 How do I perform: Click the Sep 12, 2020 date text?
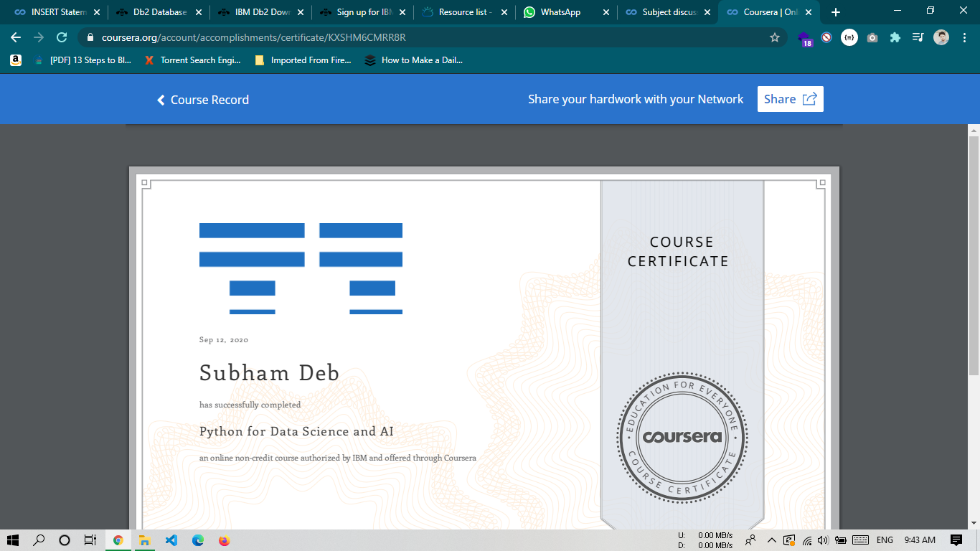tap(224, 340)
